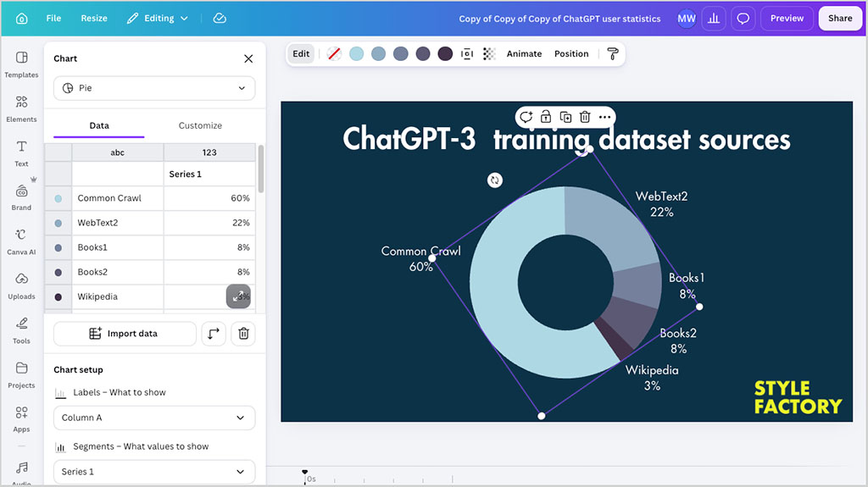Viewport: 868px width, 487px height.
Task: Click the Import data button
Action: [x=125, y=334]
